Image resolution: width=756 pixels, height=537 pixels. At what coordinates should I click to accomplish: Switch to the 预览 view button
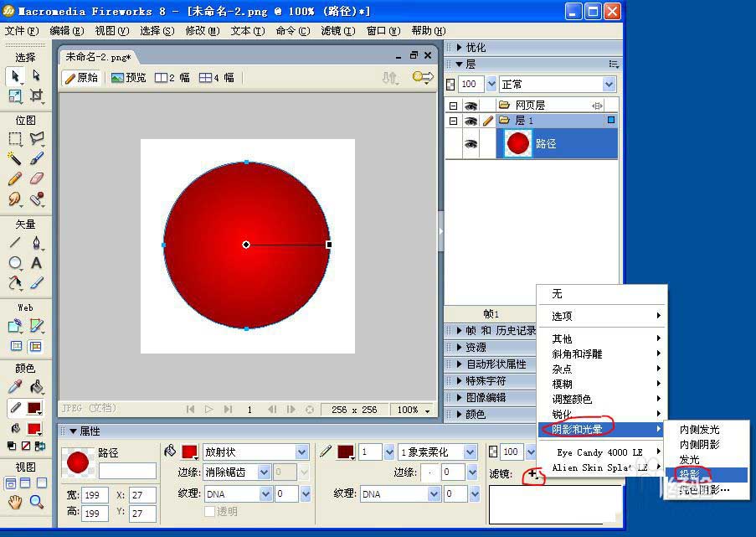[x=128, y=78]
